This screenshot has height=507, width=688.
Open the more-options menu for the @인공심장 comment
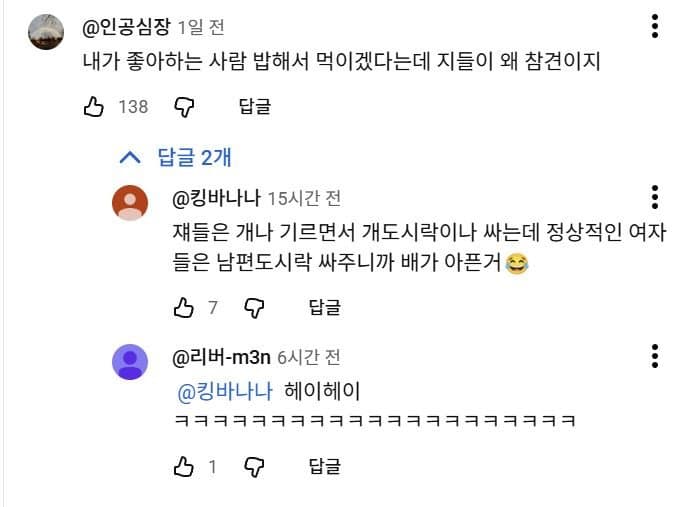[654, 27]
